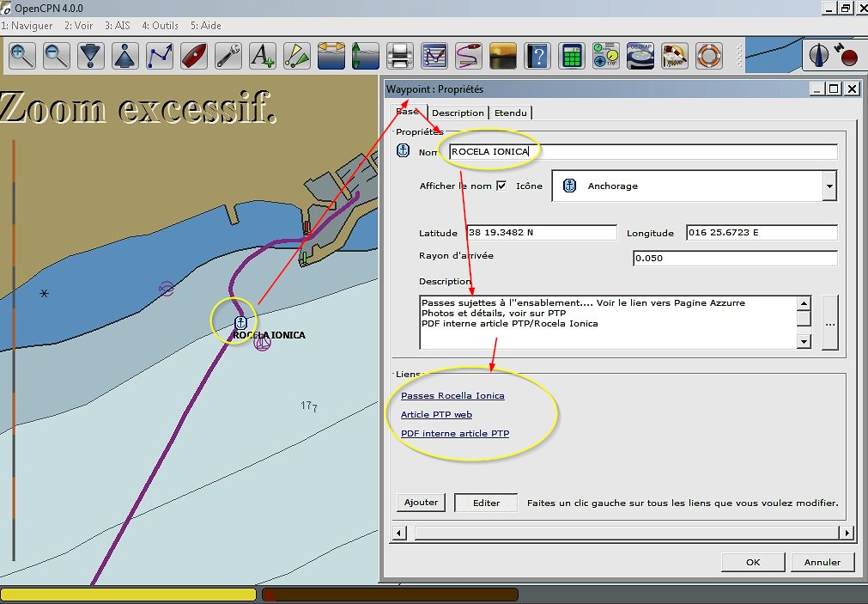Change color scheme sunset icon
The height and width of the screenshot is (604, 868).
pos(502,56)
